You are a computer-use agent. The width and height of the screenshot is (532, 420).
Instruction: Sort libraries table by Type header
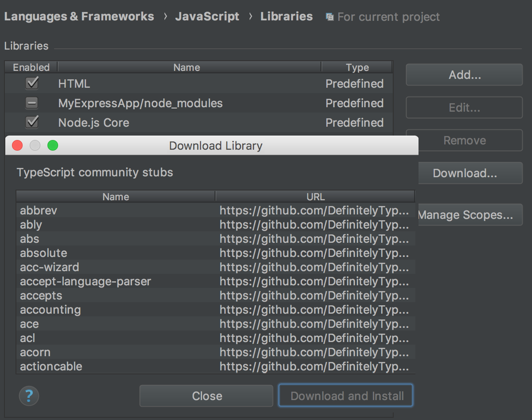click(357, 67)
